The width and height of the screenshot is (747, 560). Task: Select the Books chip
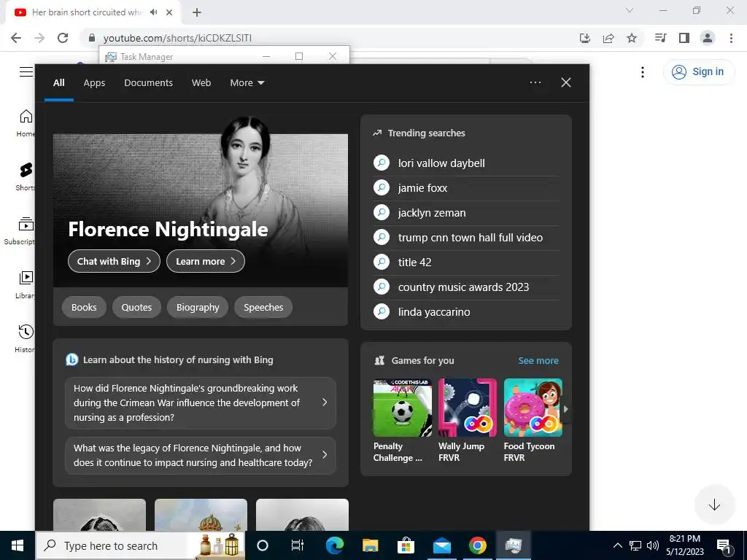(84, 307)
